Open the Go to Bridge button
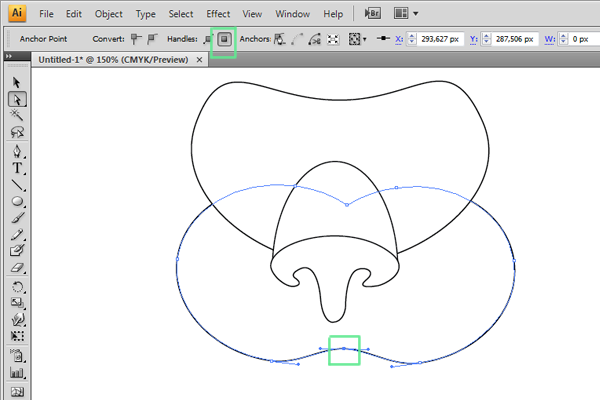The image size is (600, 400). coord(372,14)
